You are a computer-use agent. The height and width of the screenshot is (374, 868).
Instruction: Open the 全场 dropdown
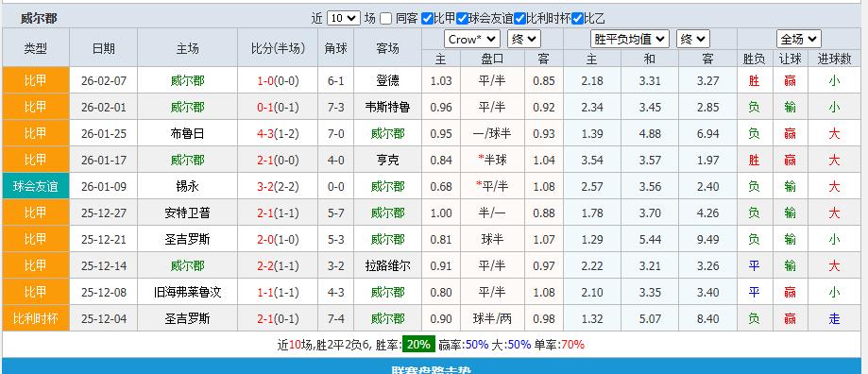[x=799, y=40]
